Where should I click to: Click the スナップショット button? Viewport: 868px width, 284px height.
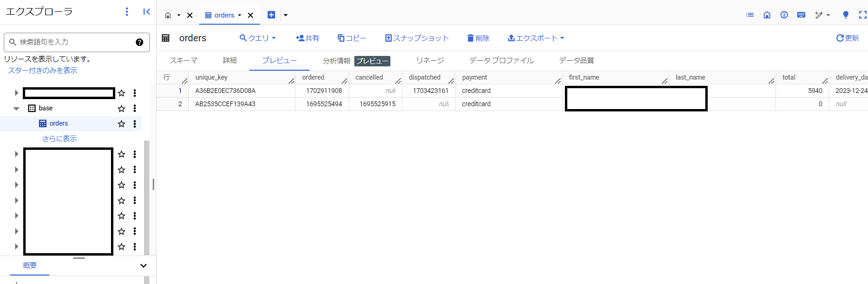[416, 38]
